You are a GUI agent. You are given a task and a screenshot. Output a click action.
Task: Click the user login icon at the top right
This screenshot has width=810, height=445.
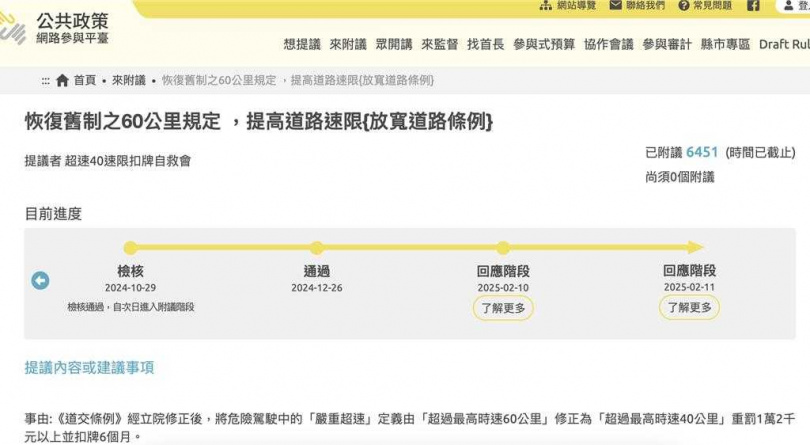(788, 5)
